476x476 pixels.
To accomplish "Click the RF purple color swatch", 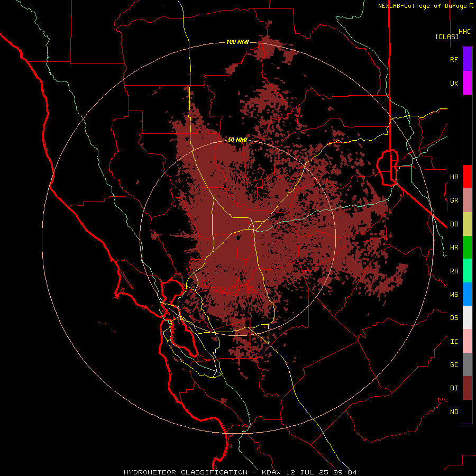I will [467, 59].
